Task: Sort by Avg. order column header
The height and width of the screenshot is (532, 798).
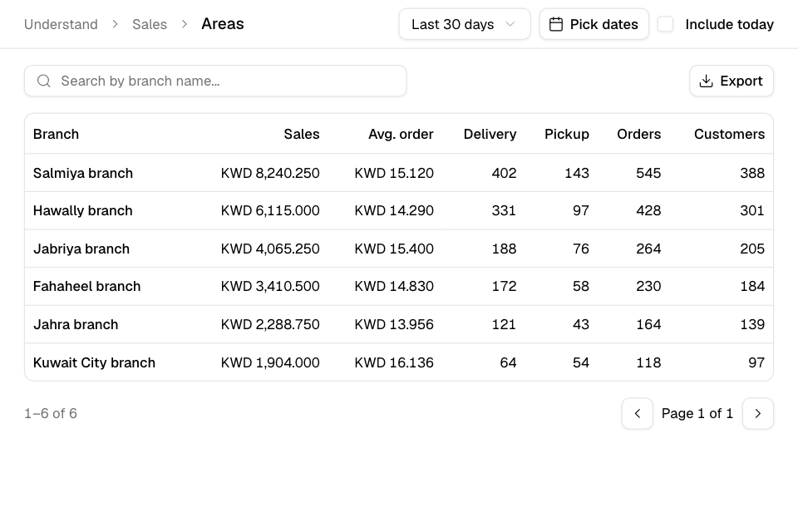Action: click(x=401, y=134)
